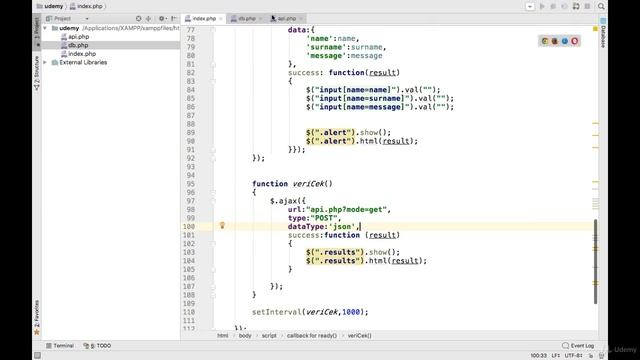Click the editor vertical scrollbar thumb
Viewport: 640px width, 360px height.
[596, 261]
